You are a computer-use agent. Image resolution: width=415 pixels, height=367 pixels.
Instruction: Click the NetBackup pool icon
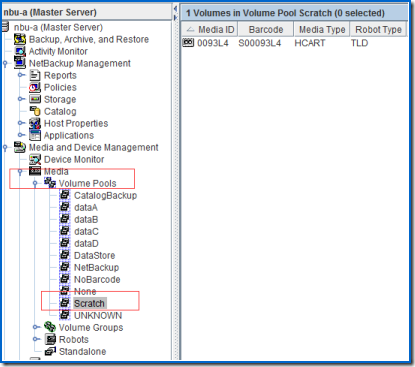pyautogui.click(x=65, y=267)
